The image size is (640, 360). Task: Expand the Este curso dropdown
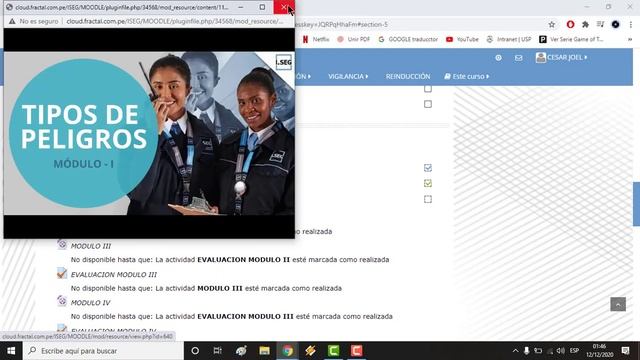coord(467,76)
